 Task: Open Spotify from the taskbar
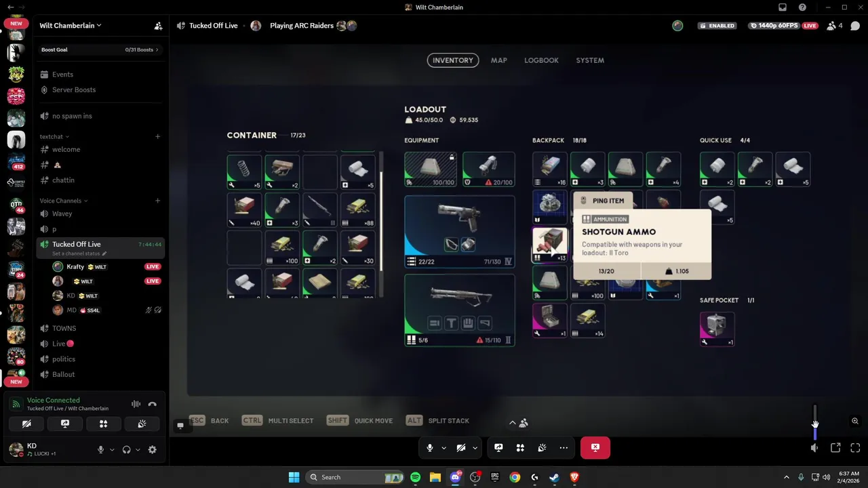[x=415, y=477]
